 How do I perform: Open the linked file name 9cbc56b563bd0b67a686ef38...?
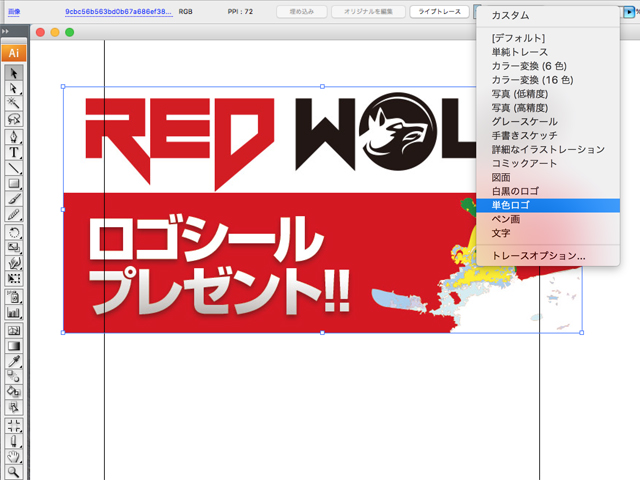(x=118, y=12)
